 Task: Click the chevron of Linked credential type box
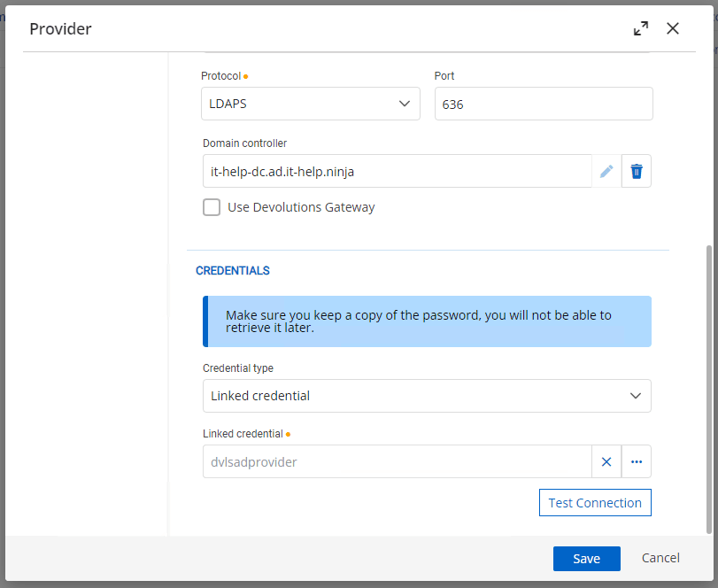[x=635, y=396]
